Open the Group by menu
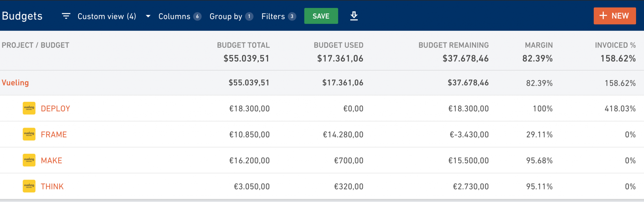This screenshot has width=644, height=202. [231, 16]
